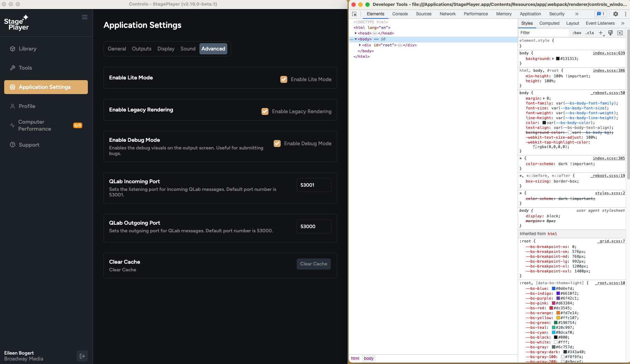Collapse the body element in DOM tree
630x364 pixels.
tap(356, 39)
